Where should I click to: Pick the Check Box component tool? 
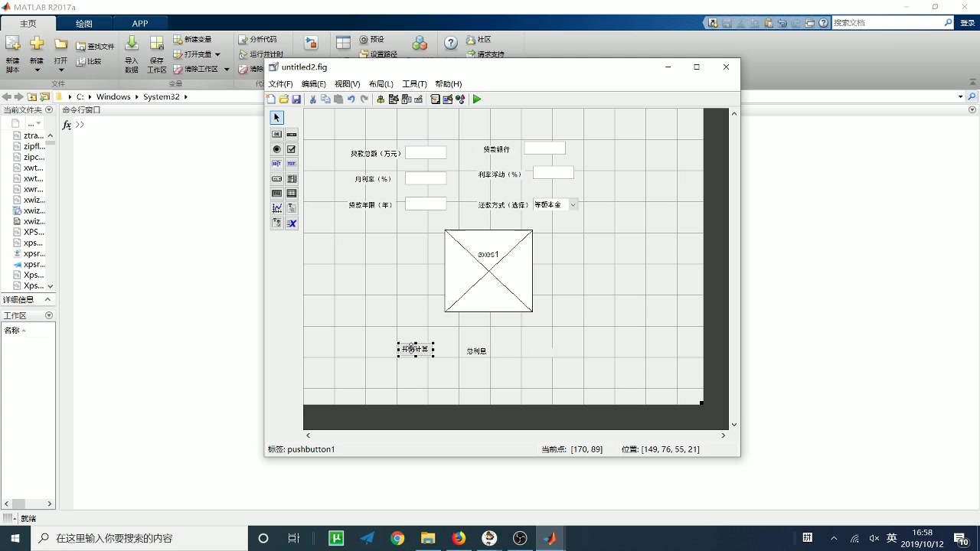(292, 149)
